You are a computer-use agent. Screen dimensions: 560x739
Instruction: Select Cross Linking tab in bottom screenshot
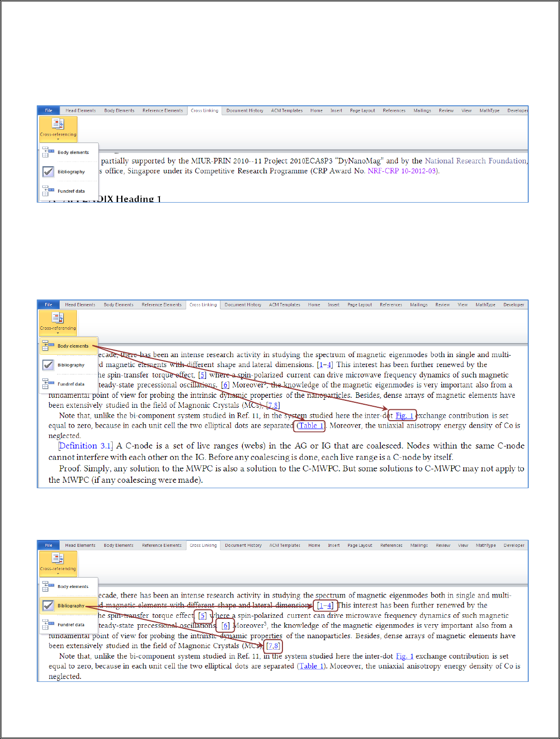[203, 545]
